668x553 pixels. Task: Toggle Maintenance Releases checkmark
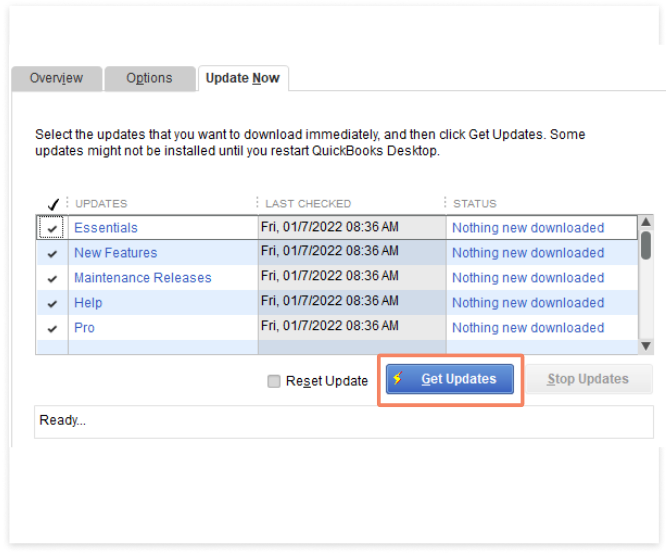[x=52, y=279]
